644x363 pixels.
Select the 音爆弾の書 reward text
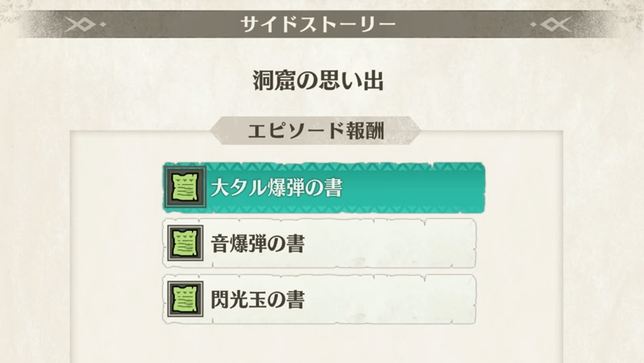coord(258,244)
